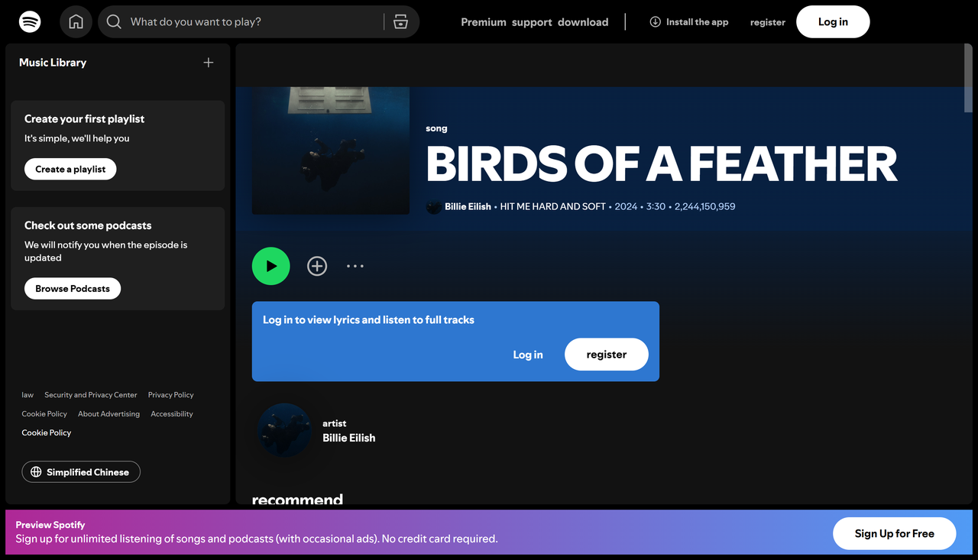Image resolution: width=978 pixels, height=560 pixels.
Task: Select download from the top navigation
Action: click(x=583, y=22)
